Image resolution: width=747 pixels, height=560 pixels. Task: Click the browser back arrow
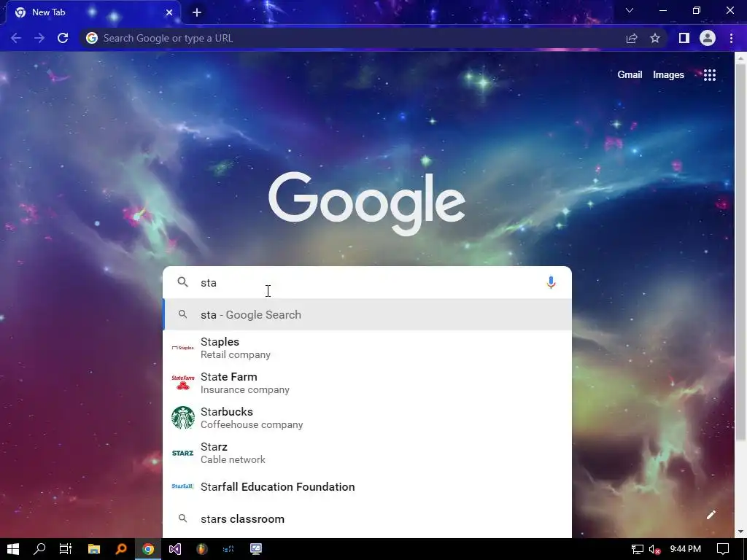click(x=16, y=38)
